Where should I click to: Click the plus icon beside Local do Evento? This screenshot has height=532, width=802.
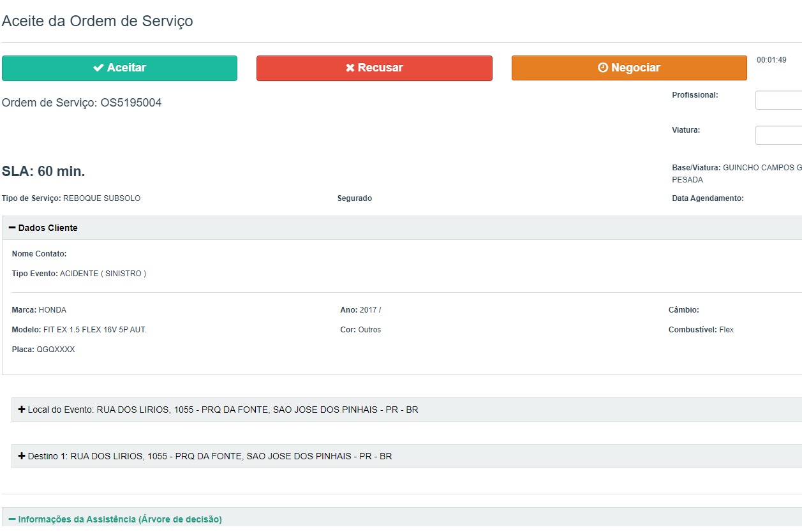(x=22, y=410)
